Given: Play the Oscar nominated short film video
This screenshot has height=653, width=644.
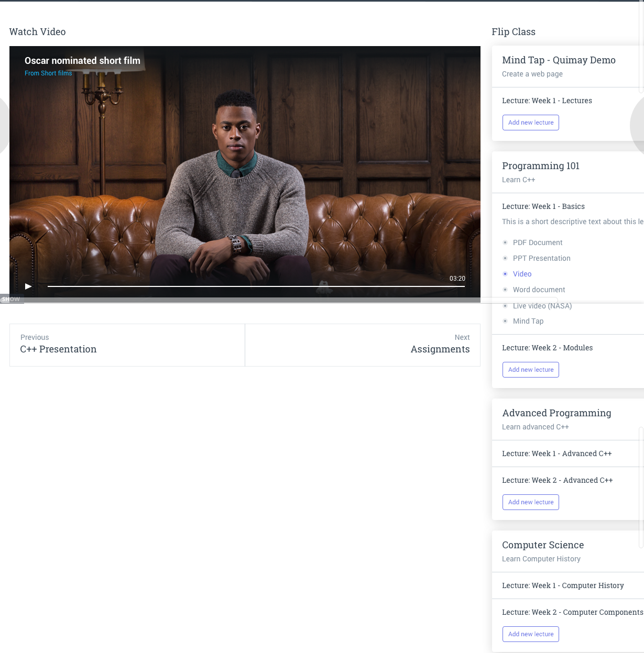Looking at the screenshot, I should (28, 286).
